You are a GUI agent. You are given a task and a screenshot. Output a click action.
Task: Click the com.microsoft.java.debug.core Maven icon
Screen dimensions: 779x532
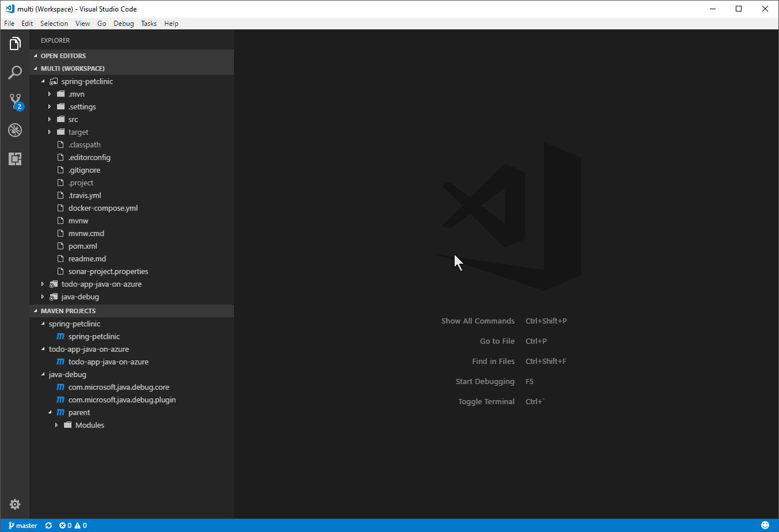pyautogui.click(x=60, y=387)
